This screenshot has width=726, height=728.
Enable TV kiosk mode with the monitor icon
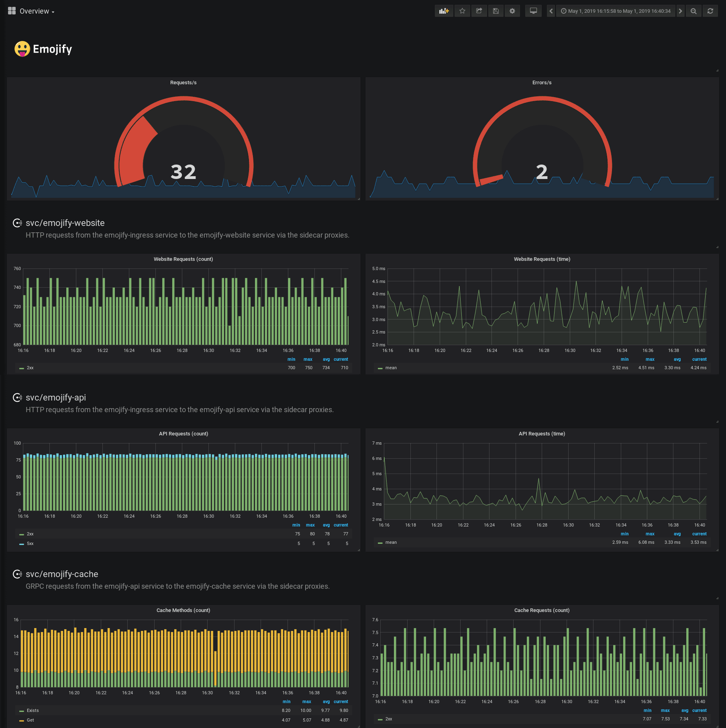533,11
